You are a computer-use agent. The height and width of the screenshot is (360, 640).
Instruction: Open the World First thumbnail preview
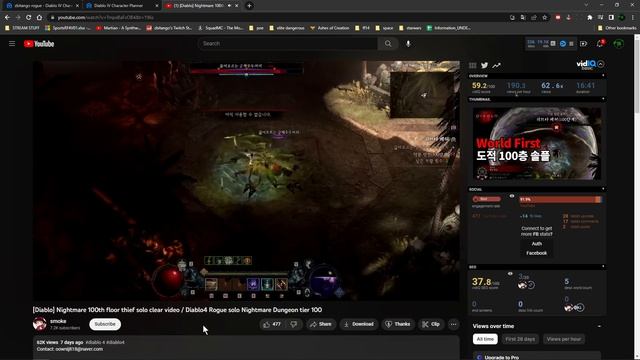coord(537,144)
